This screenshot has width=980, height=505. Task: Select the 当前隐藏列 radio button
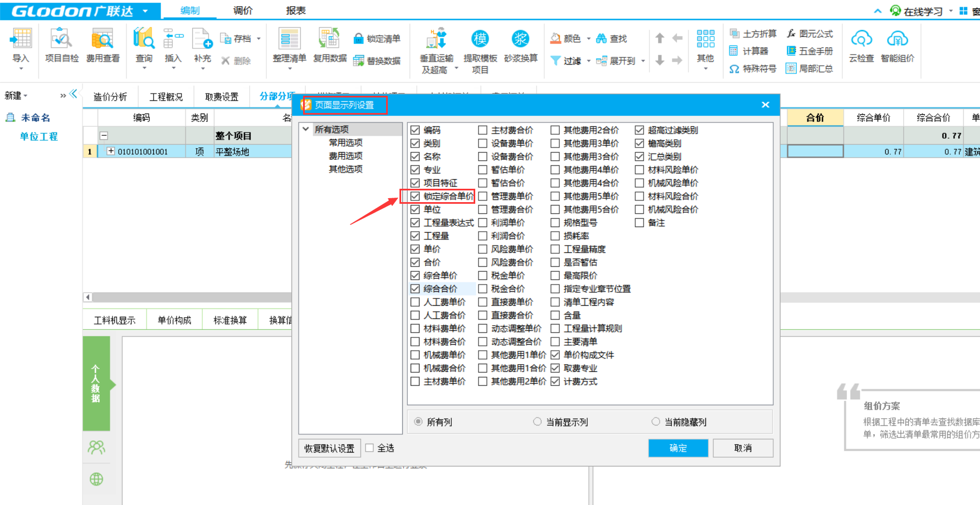point(656,421)
